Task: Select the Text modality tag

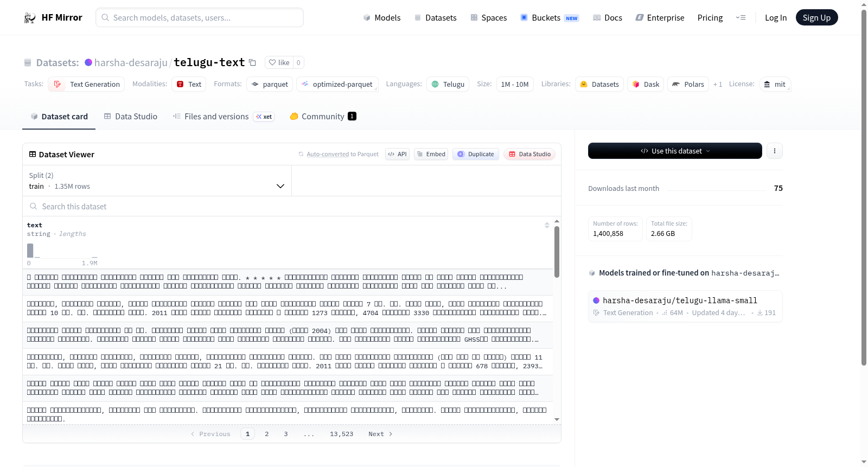Action: click(189, 84)
